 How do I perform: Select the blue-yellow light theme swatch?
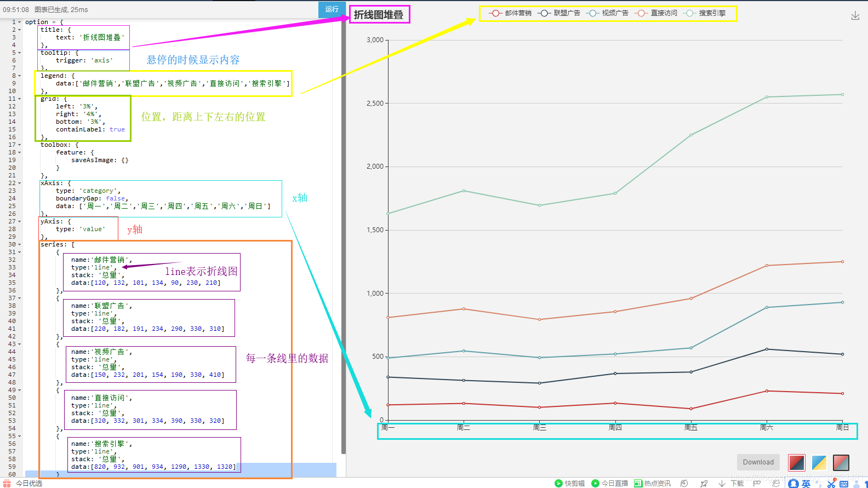point(819,462)
